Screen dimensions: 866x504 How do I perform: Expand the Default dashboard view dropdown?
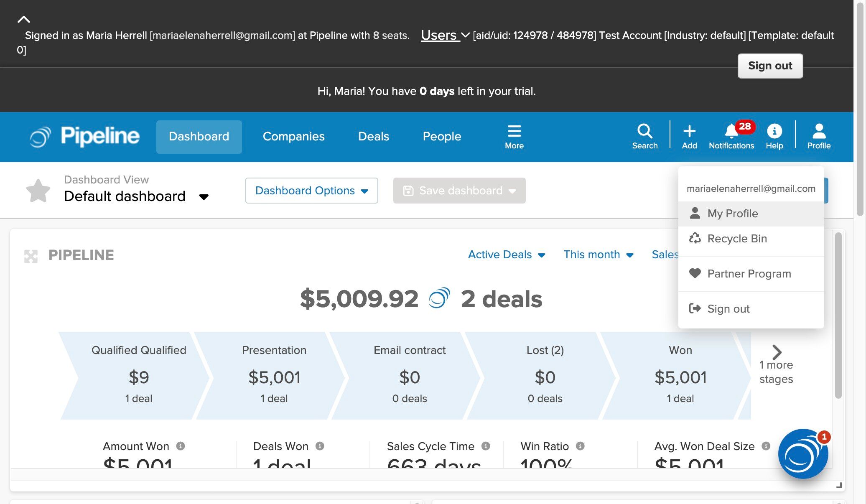(204, 197)
